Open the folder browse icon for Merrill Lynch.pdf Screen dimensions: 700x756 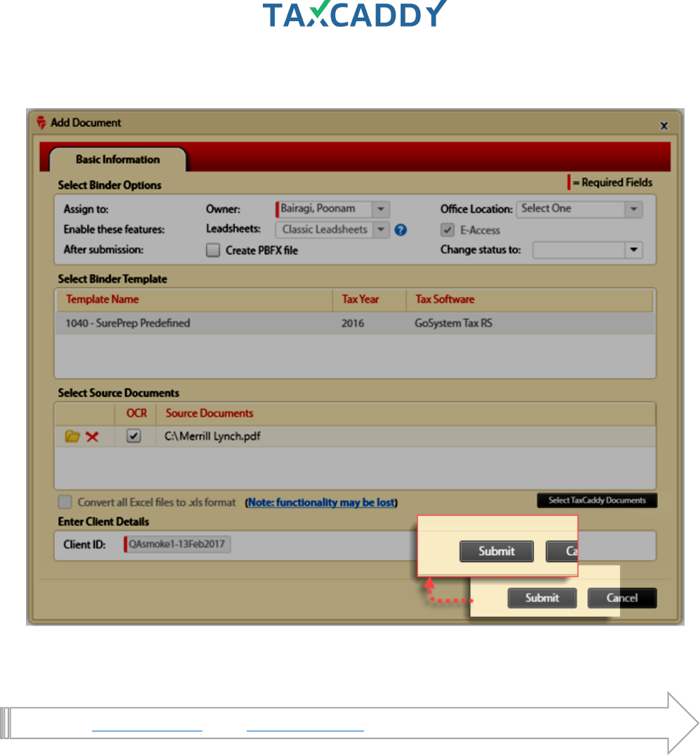click(x=72, y=436)
